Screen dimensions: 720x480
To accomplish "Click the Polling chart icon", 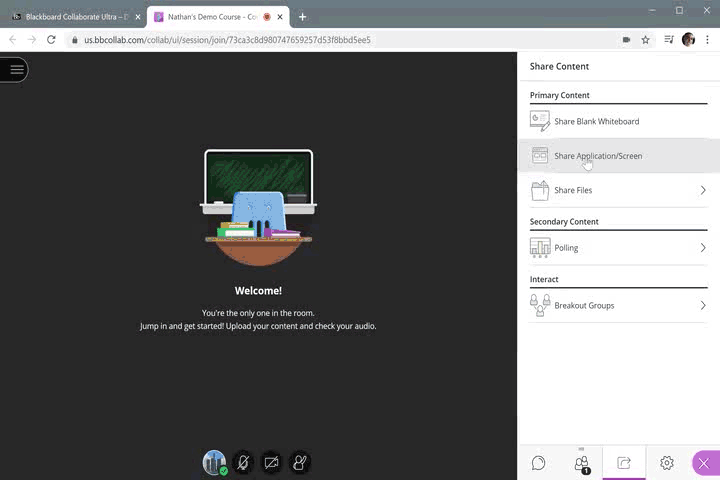I will [540, 248].
